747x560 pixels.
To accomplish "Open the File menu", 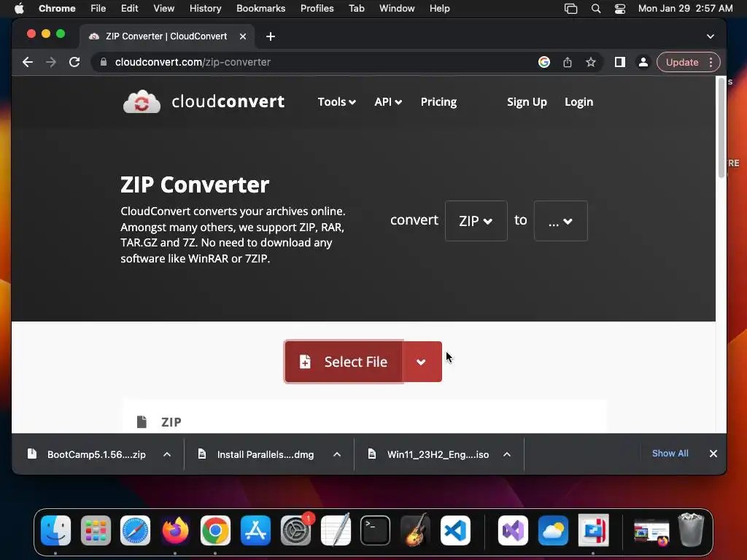I will (x=98, y=9).
